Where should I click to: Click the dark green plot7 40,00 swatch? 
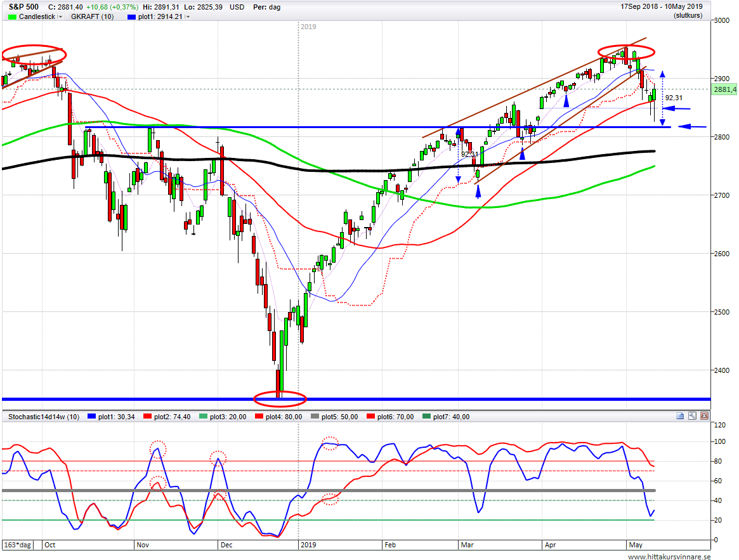click(x=426, y=417)
